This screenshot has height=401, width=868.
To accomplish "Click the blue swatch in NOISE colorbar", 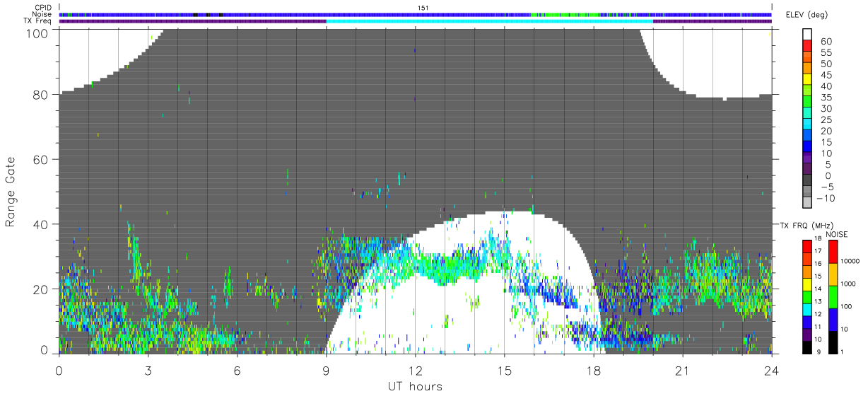I will pos(832,319).
